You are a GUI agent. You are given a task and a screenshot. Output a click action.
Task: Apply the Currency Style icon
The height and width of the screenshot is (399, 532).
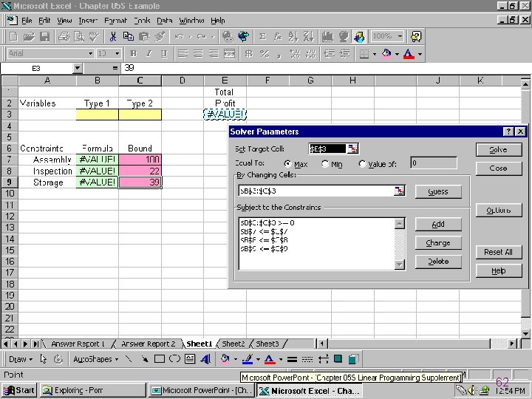pos(249,54)
